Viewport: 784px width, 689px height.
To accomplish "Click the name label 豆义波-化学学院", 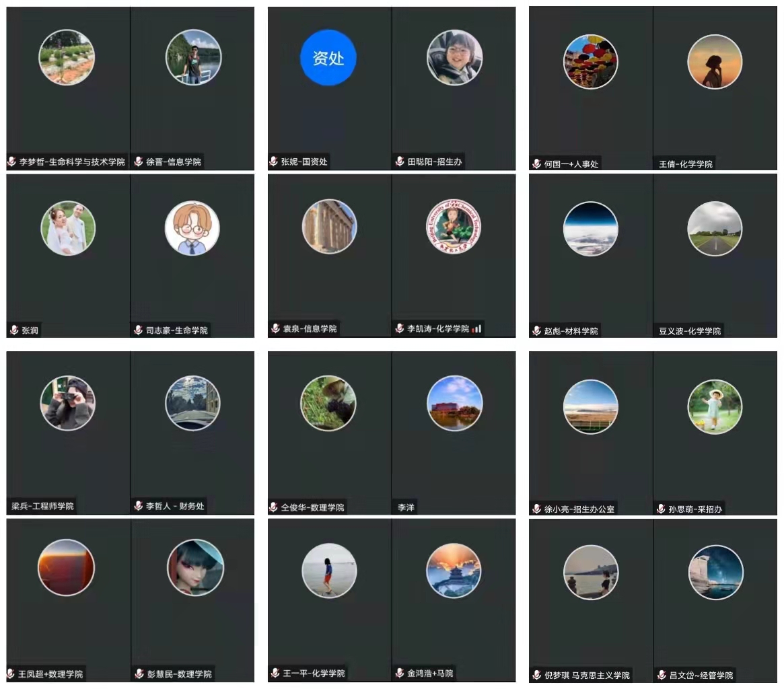I will coord(690,331).
